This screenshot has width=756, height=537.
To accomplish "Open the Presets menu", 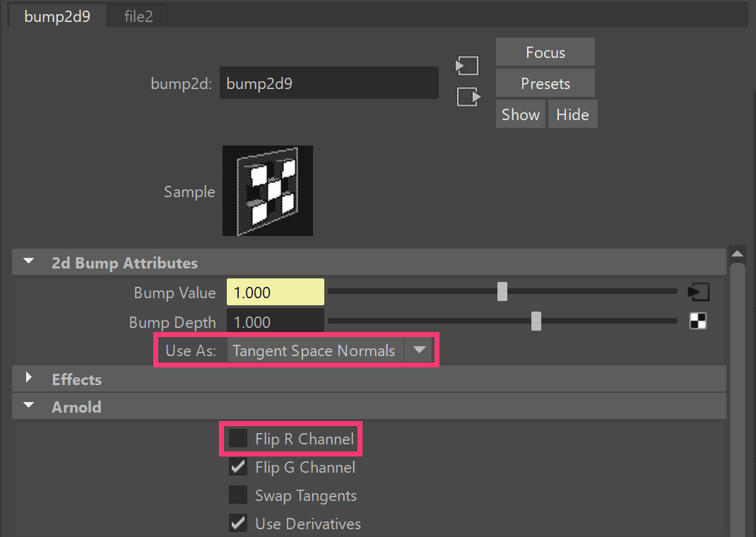I will coord(545,83).
